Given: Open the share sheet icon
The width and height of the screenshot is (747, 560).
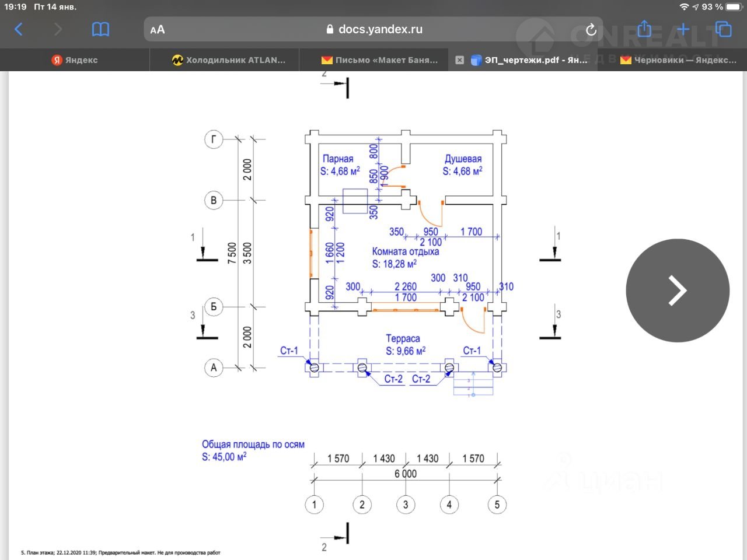Looking at the screenshot, I should (644, 28).
